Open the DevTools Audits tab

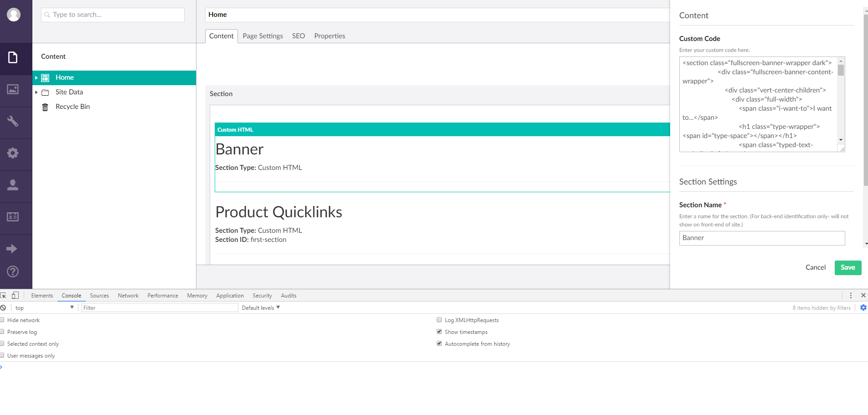[289, 296]
